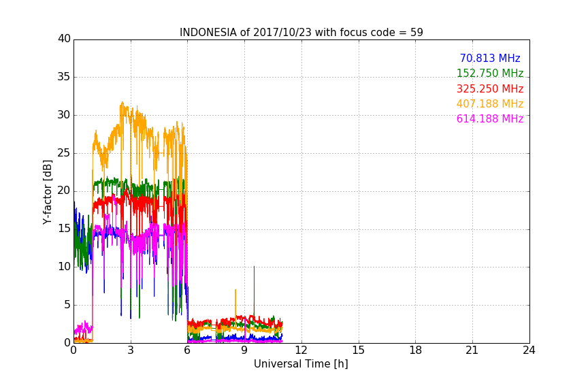Click the orange spike near 8.5 hours
Screen dimensions: 588x392
(x=235, y=304)
